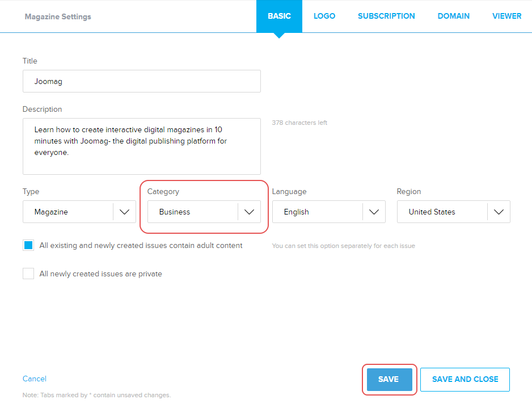Go to the DOMAIN tab
The height and width of the screenshot is (412, 532).
453,16
